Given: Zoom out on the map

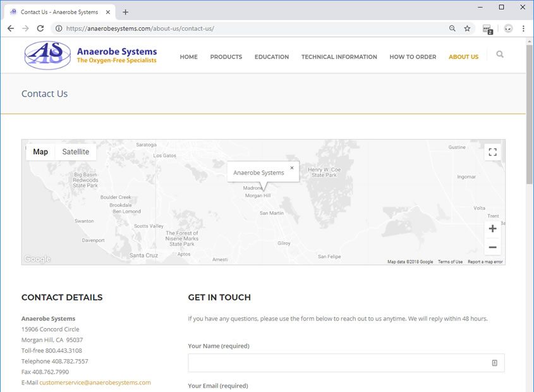Looking at the screenshot, I should click(493, 247).
